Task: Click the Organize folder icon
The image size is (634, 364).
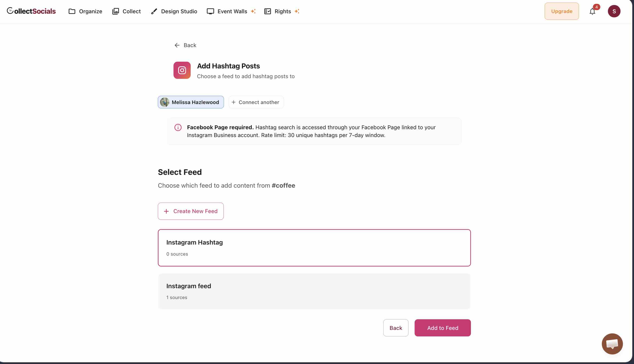Action: click(72, 11)
